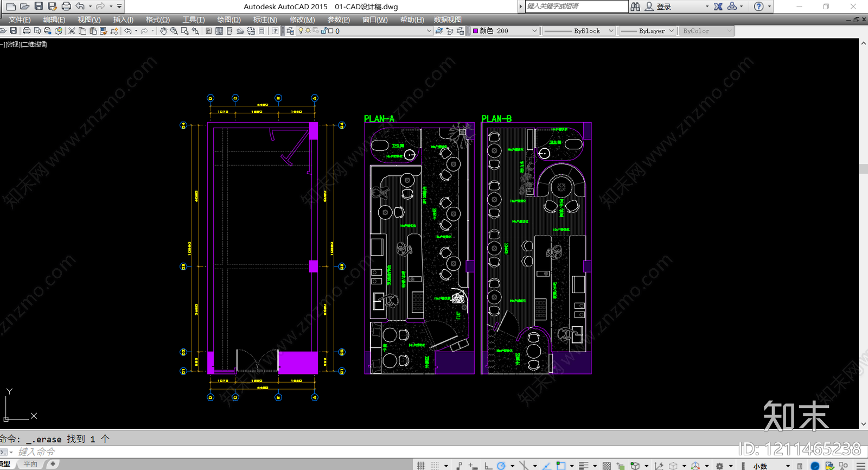This screenshot has height=470, width=868.
Task: Click the Autodesk Exchange X icon
Action: coord(718,7)
